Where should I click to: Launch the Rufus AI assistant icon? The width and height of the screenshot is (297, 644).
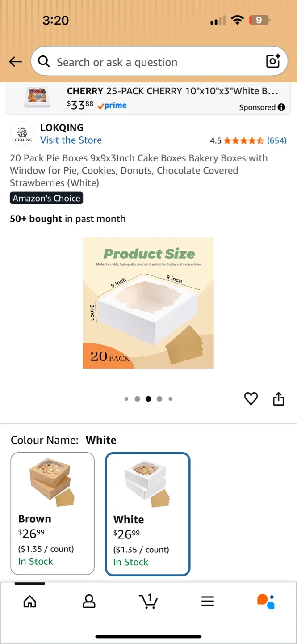(x=266, y=602)
